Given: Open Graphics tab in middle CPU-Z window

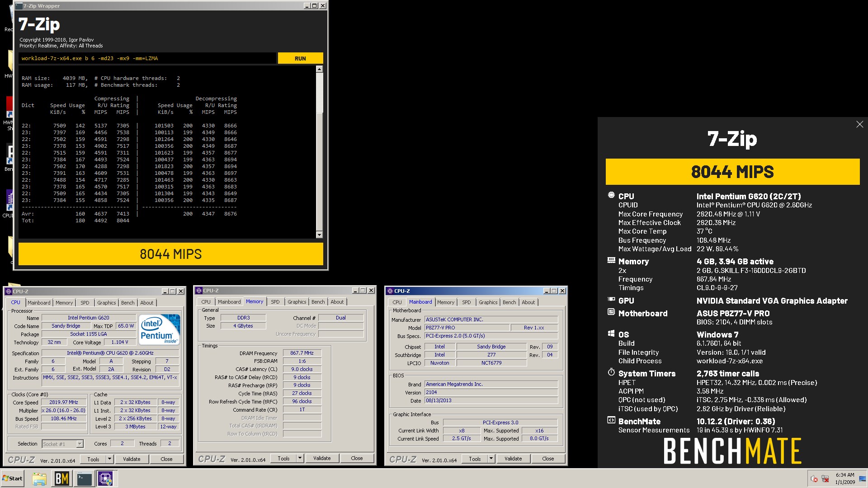Looking at the screenshot, I should click(297, 302).
